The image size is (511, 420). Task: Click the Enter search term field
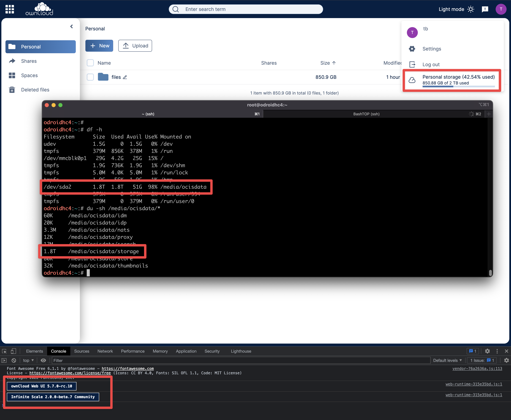pyautogui.click(x=246, y=9)
